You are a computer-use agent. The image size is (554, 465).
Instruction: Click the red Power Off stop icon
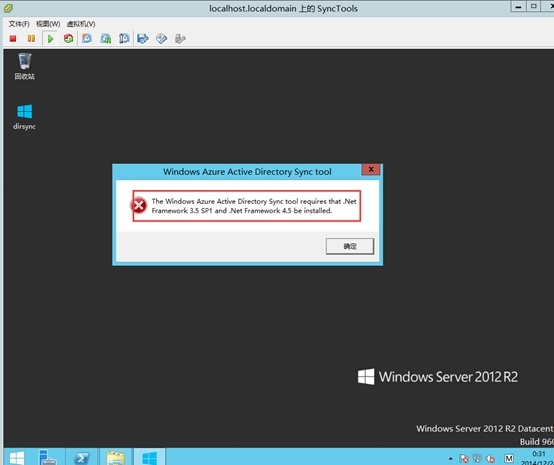point(13,39)
